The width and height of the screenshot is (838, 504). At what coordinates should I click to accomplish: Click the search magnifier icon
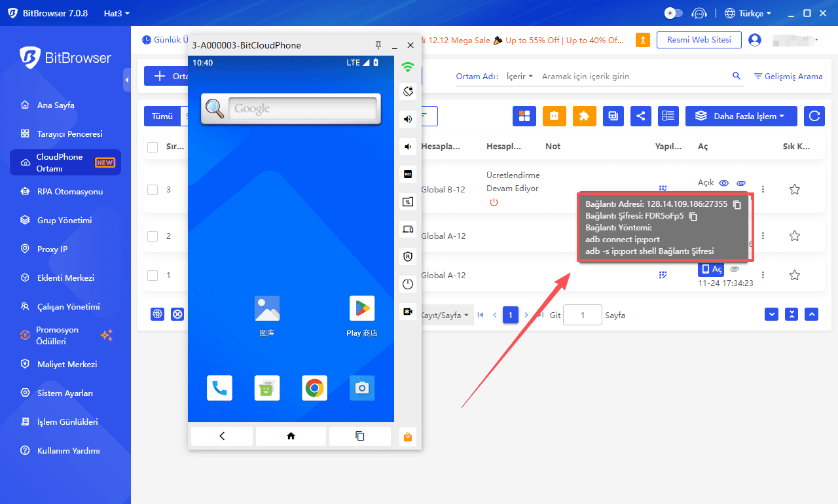737,76
